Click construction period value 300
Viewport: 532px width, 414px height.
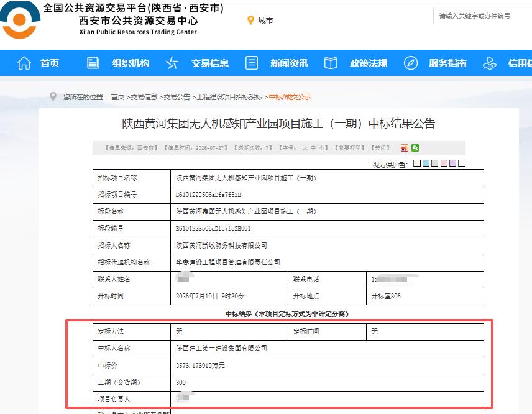[x=180, y=382]
